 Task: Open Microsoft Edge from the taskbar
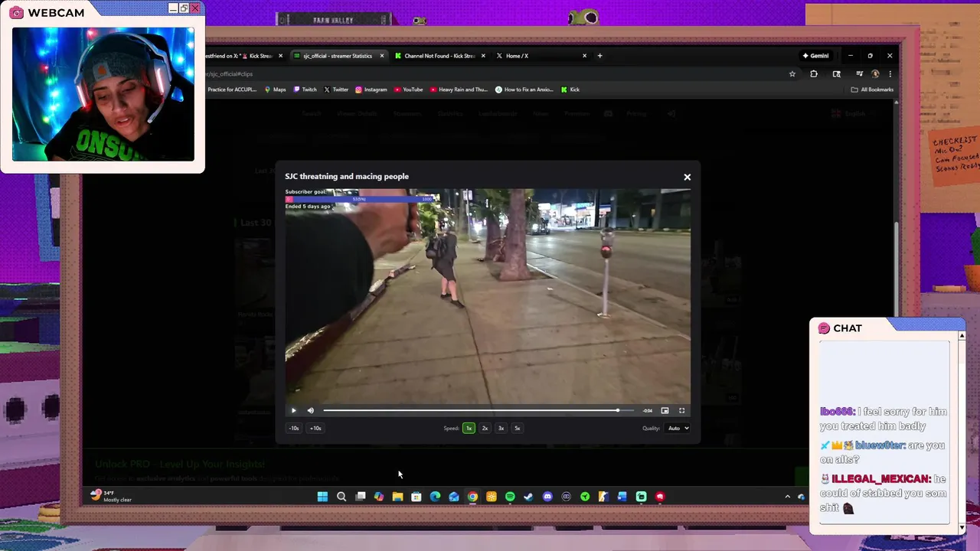[435, 497]
